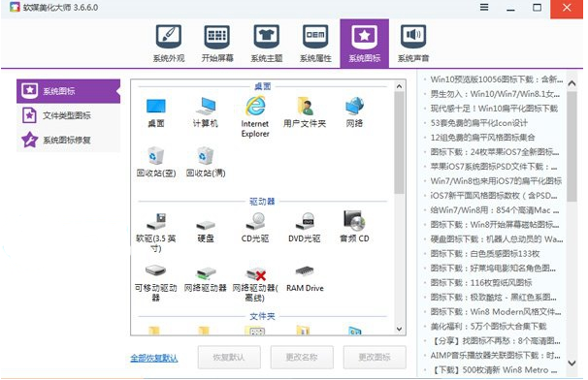
Task: Select the 网络 network icon
Action: point(354,112)
